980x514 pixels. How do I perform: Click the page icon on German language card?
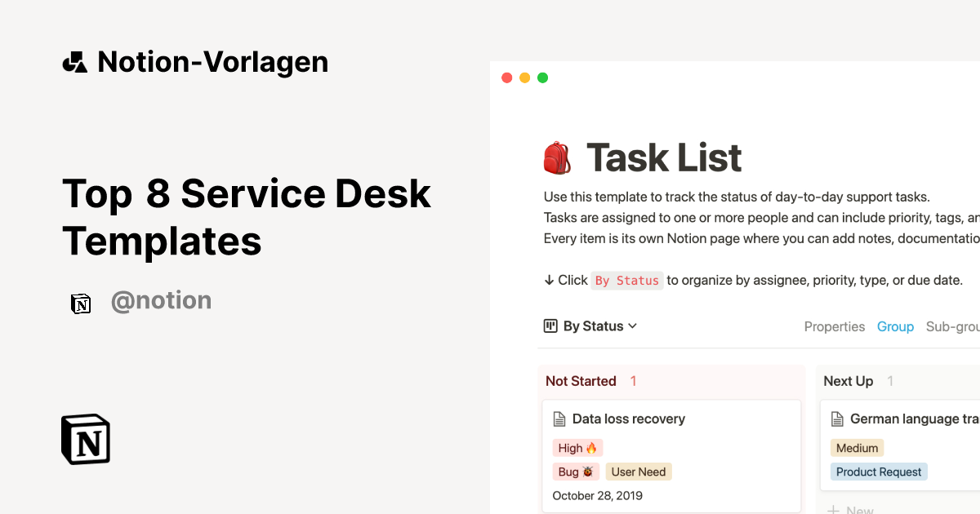pos(837,419)
